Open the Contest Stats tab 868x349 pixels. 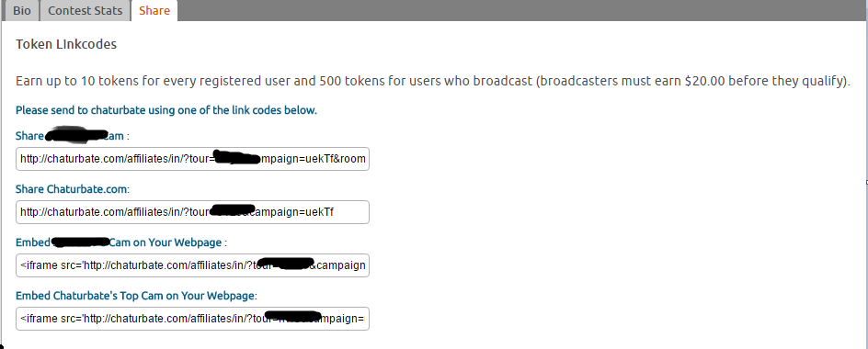86,10
